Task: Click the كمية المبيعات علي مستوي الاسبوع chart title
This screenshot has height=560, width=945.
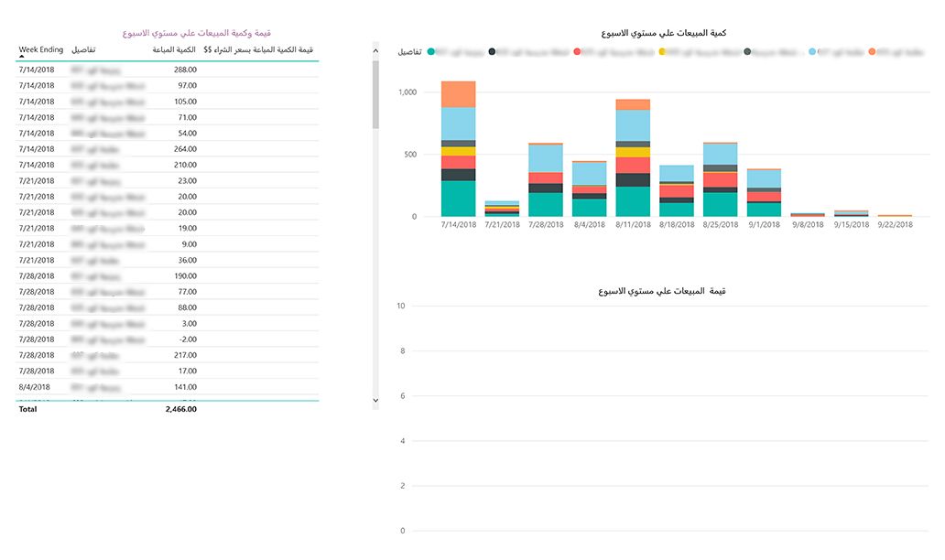Action: point(664,33)
